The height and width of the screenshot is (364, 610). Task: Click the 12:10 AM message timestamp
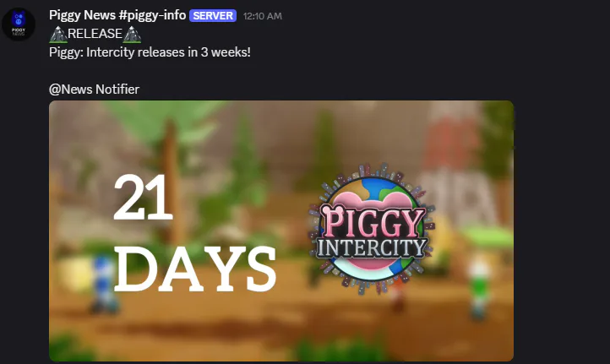pos(262,16)
